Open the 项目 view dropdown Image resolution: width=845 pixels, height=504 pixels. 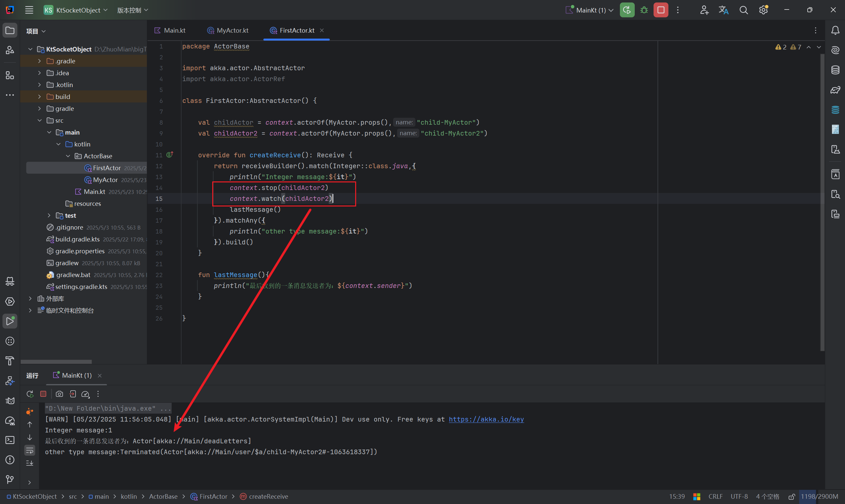pyautogui.click(x=36, y=31)
